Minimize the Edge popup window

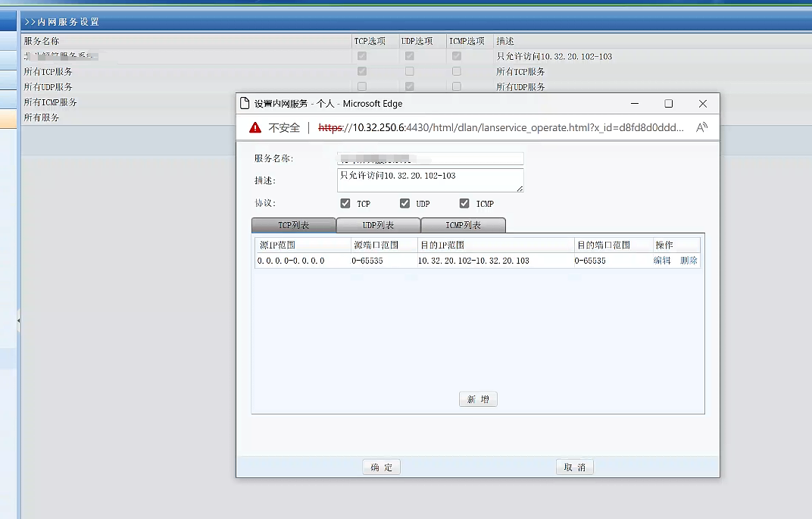tap(634, 104)
